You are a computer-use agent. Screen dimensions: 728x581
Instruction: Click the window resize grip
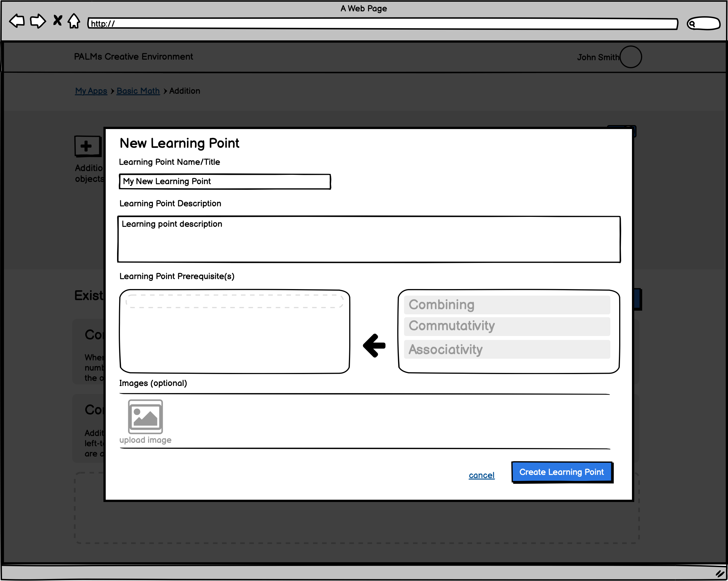pos(720,574)
